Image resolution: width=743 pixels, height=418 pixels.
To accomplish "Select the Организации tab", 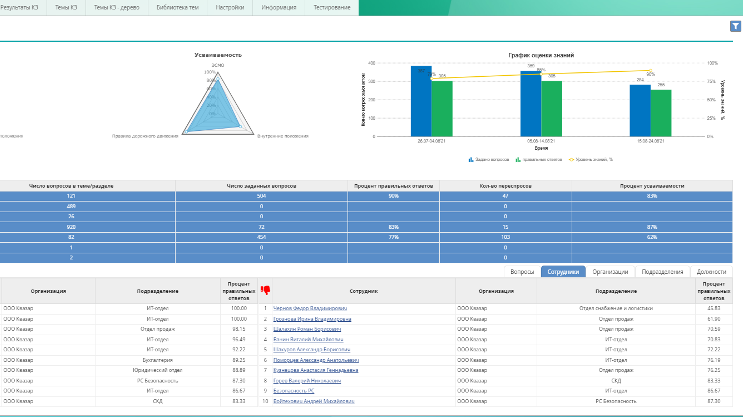I will coord(610,271).
